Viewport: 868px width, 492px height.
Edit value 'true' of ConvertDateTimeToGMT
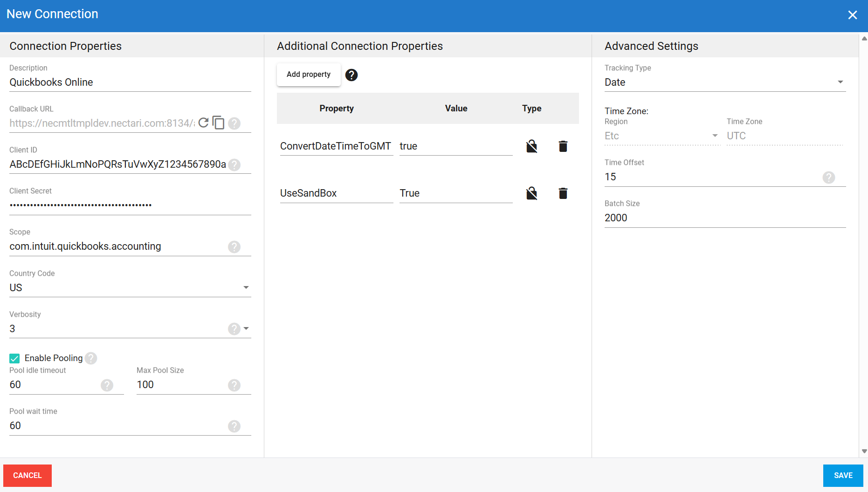[456, 146]
